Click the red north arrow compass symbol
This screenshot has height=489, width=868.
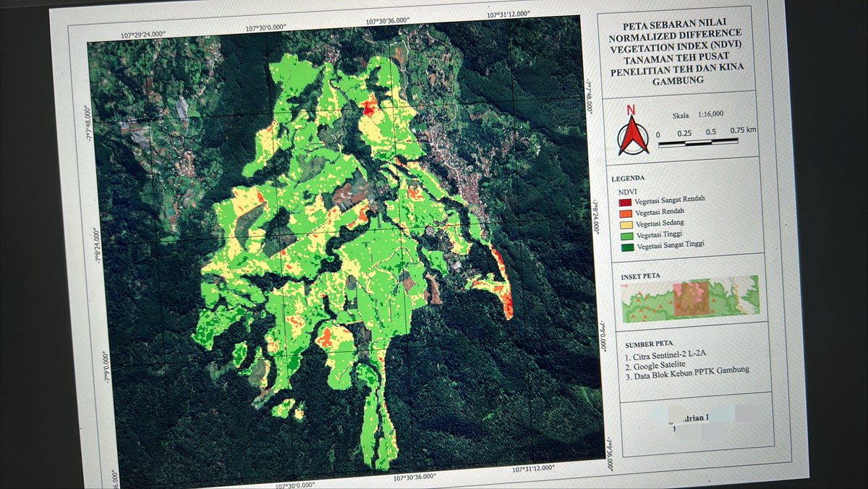[x=633, y=130]
